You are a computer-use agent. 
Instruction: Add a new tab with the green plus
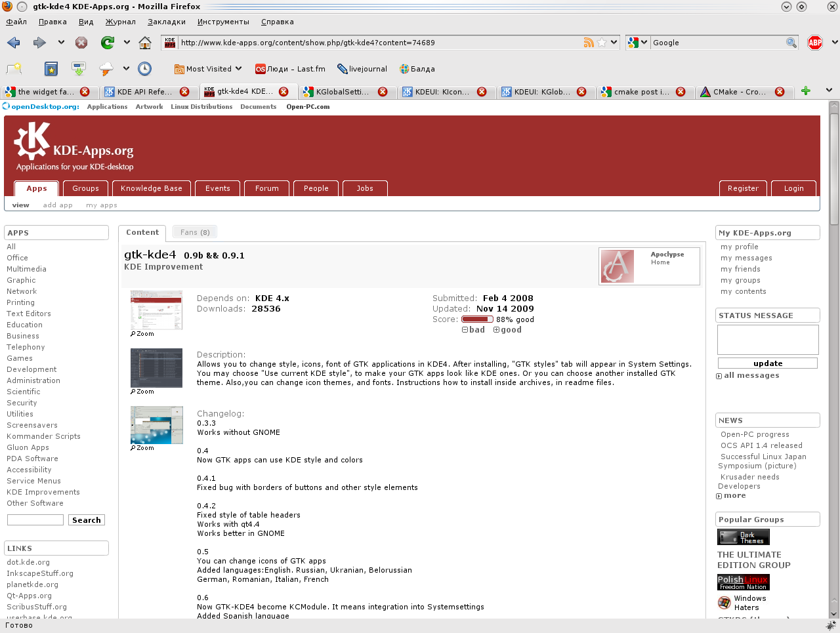pyautogui.click(x=806, y=91)
